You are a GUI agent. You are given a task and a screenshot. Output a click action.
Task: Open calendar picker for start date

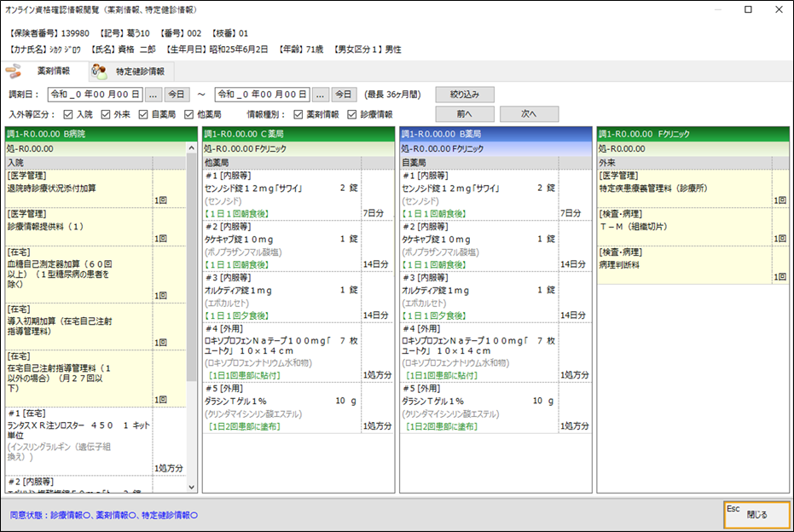[153, 94]
